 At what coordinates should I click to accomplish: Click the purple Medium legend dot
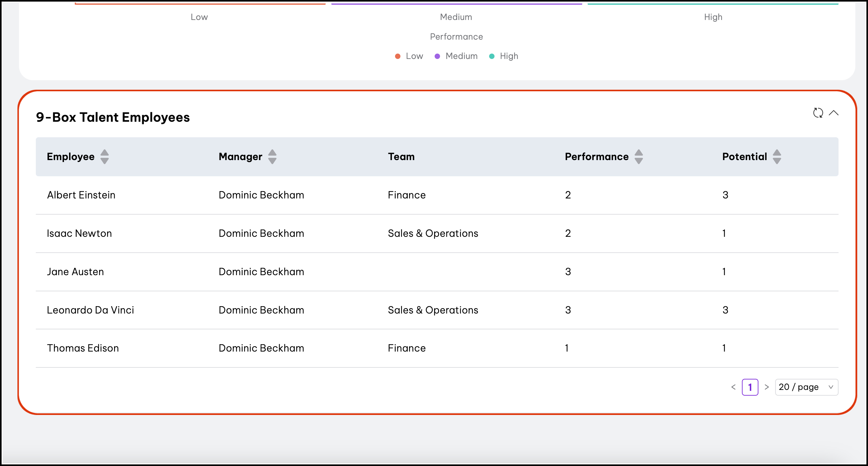click(437, 56)
